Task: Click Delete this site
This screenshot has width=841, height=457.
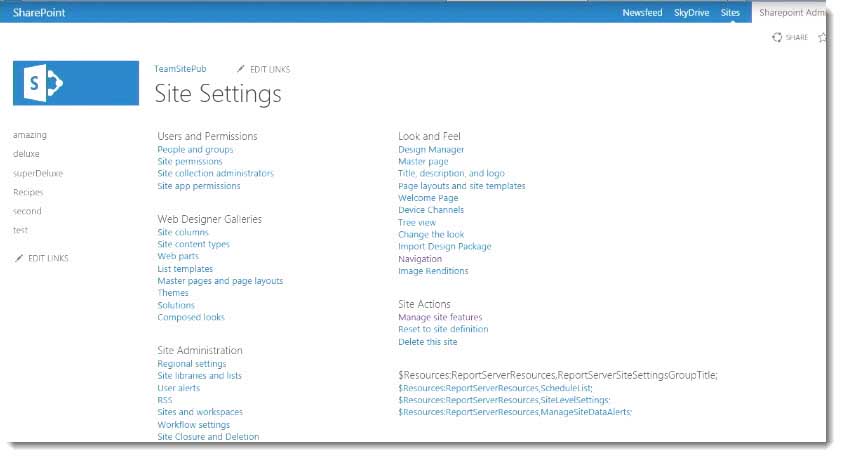Action: tap(427, 342)
